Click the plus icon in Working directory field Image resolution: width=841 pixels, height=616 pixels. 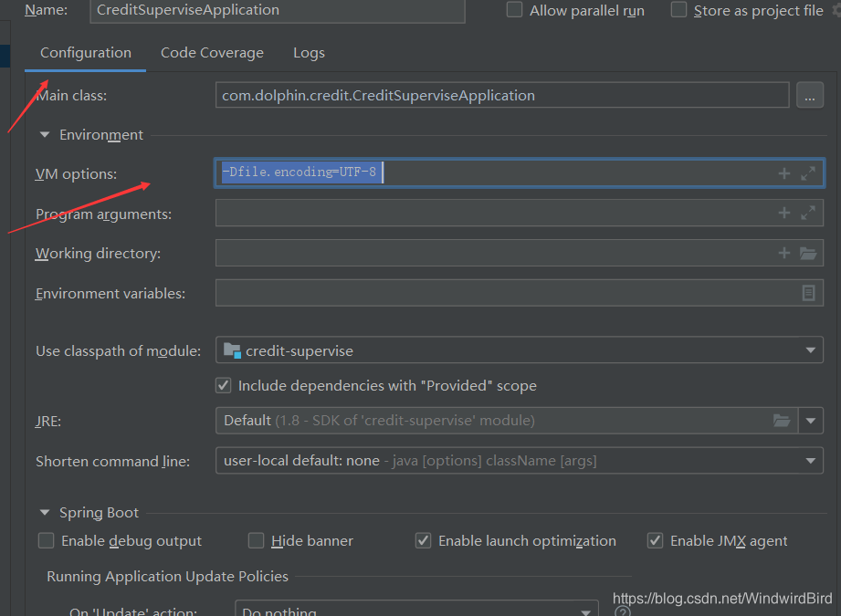click(783, 253)
